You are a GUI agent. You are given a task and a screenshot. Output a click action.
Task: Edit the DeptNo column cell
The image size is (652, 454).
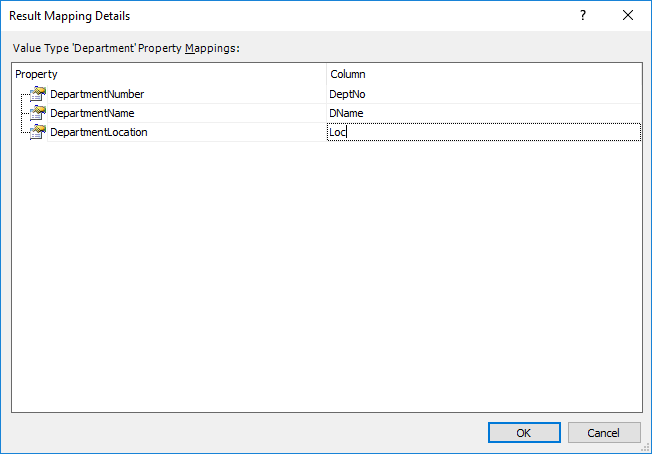click(484, 94)
